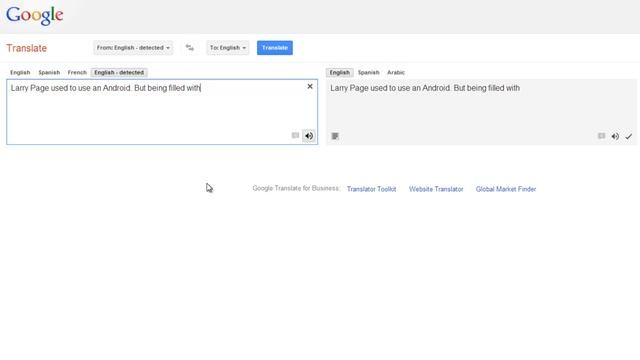The height and width of the screenshot is (360, 640).
Task: Click the Translate page title
Action: click(27, 48)
